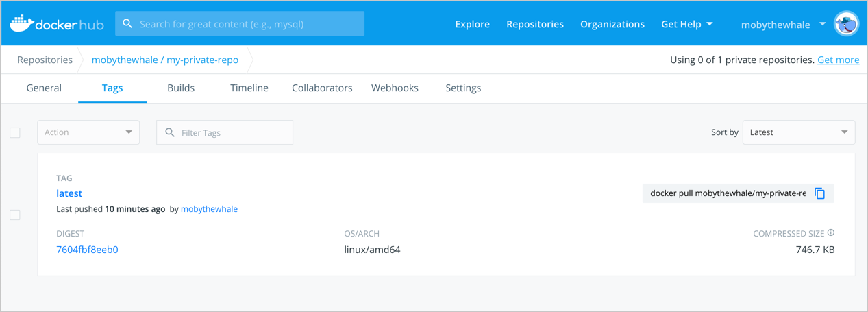Open the Collaborators tab
The image size is (868, 312).
click(x=322, y=88)
